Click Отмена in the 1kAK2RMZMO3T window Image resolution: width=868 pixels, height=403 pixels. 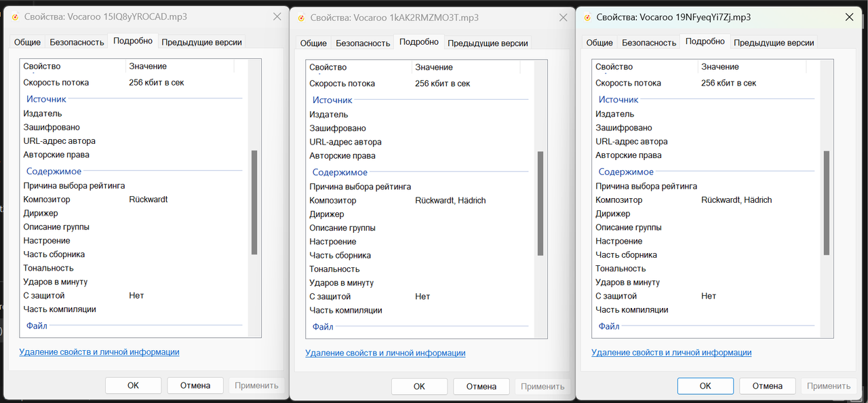[x=481, y=387]
